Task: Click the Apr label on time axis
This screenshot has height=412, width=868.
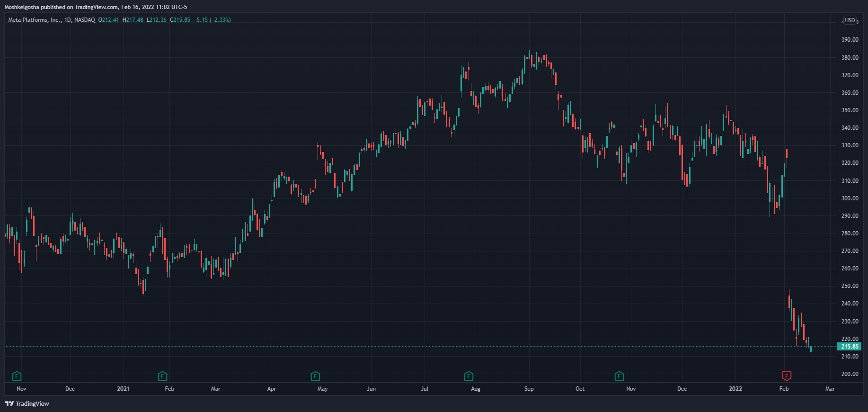Action: (x=272, y=389)
